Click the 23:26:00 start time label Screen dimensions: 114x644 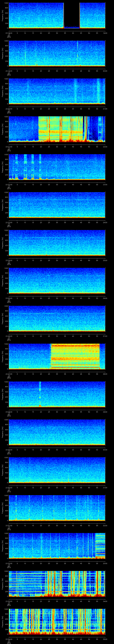tap(9, 336)
